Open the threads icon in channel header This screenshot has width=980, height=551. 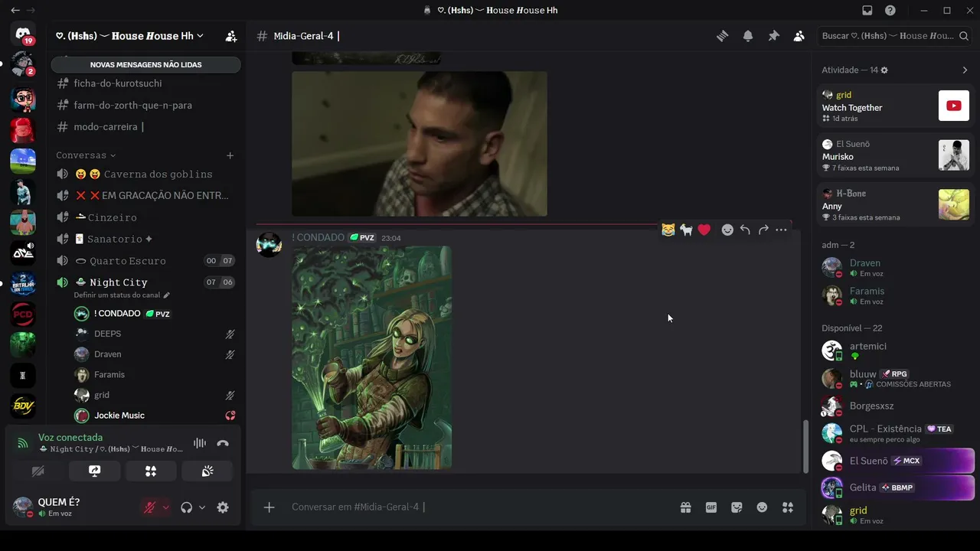pos(722,36)
